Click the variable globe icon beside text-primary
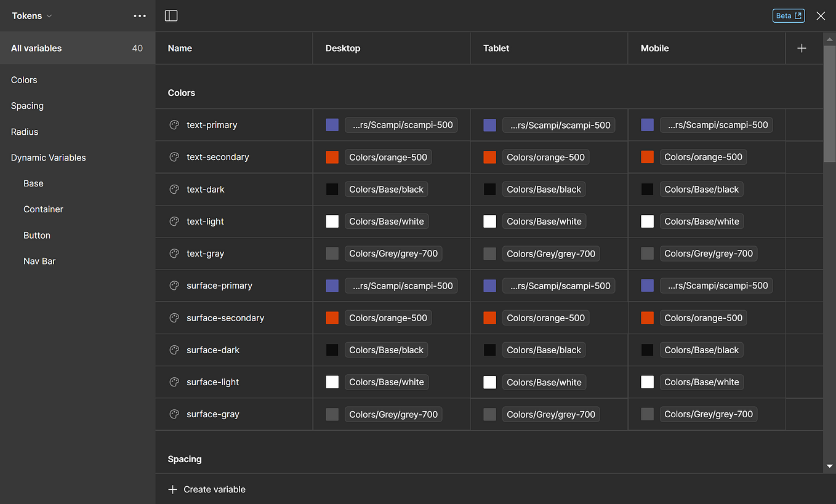Screen dimensions: 836x504 [173, 124]
